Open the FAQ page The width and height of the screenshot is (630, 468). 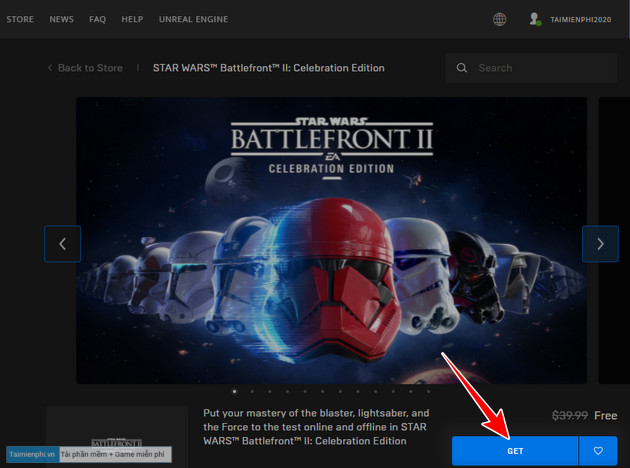pyautogui.click(x=98, y=19)
